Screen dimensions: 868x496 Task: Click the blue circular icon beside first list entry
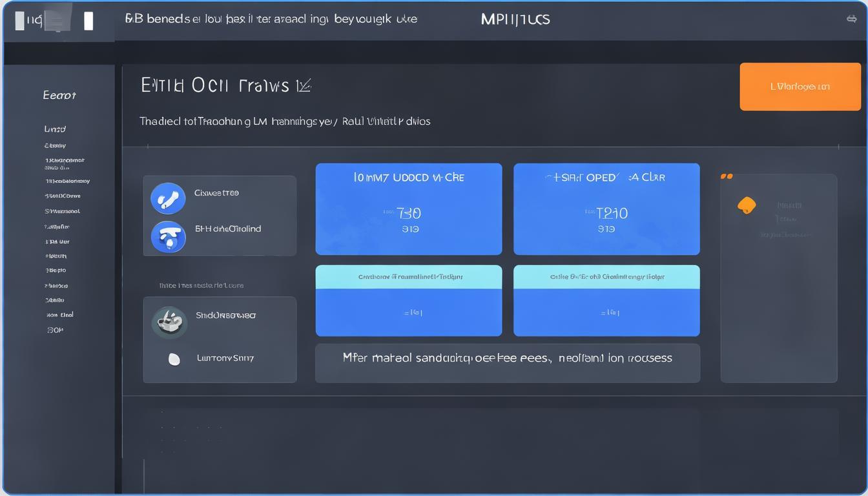[x=168, y=198]
